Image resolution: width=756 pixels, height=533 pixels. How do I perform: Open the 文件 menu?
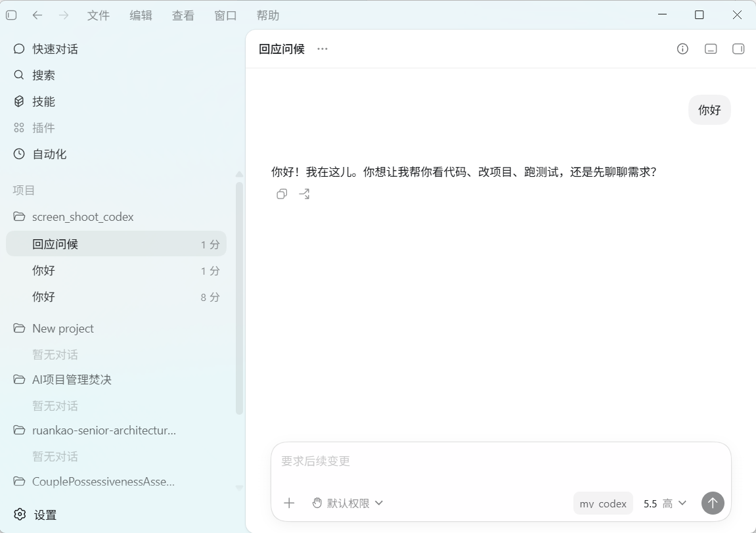point(99,15)
